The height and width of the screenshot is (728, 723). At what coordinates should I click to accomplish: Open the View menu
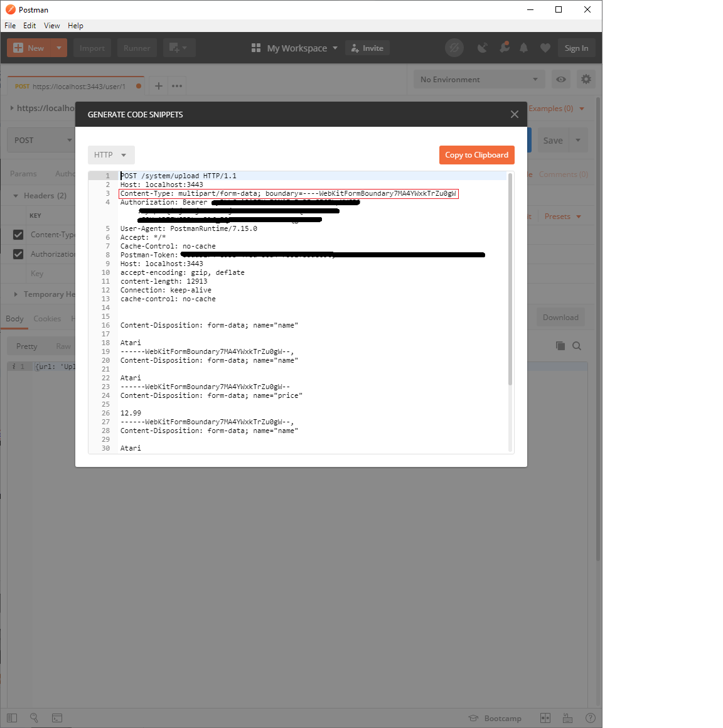51,25
